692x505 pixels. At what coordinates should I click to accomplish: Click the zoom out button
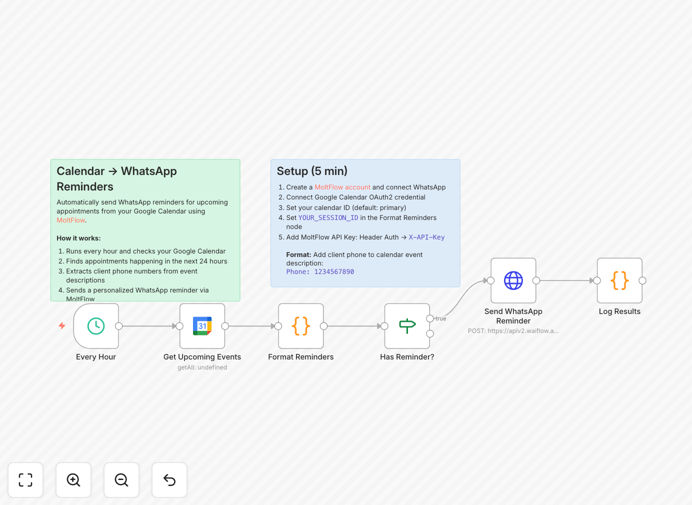[121, 480]
